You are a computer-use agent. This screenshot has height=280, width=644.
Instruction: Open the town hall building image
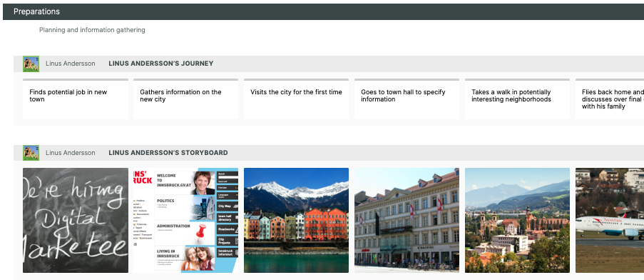pos(407,221)
